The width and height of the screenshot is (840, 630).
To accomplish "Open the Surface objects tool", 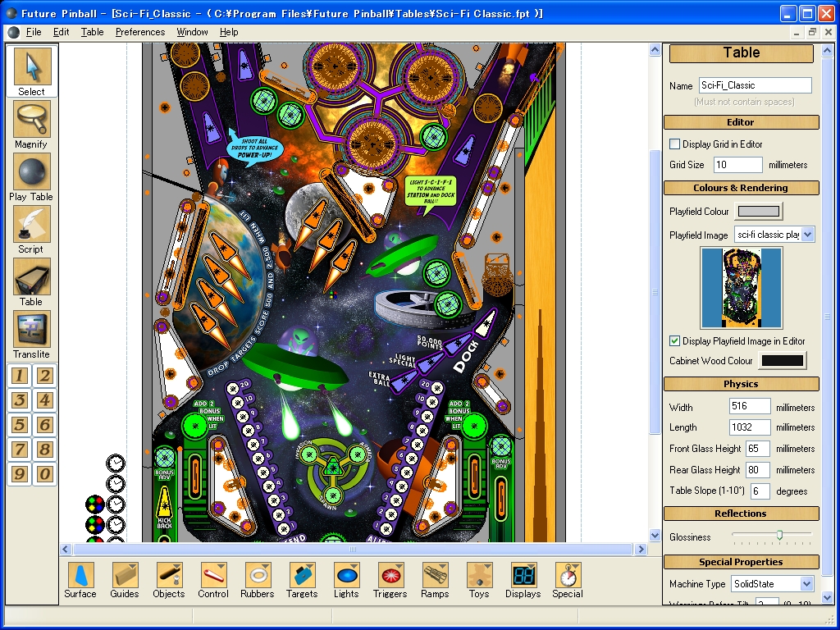I will tap(80, 580).
